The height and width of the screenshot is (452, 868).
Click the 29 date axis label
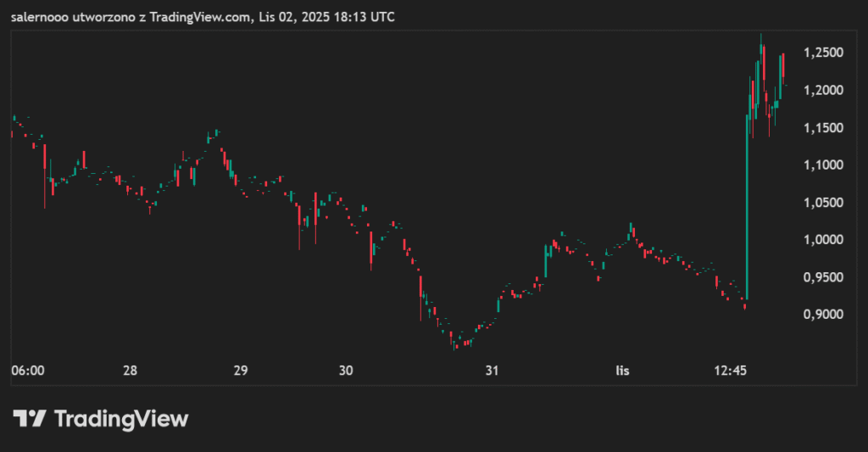(241, 371)
